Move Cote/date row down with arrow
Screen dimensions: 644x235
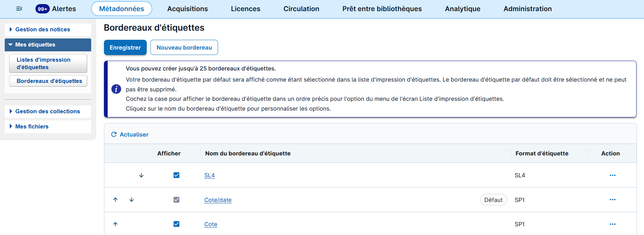[132, 200]
